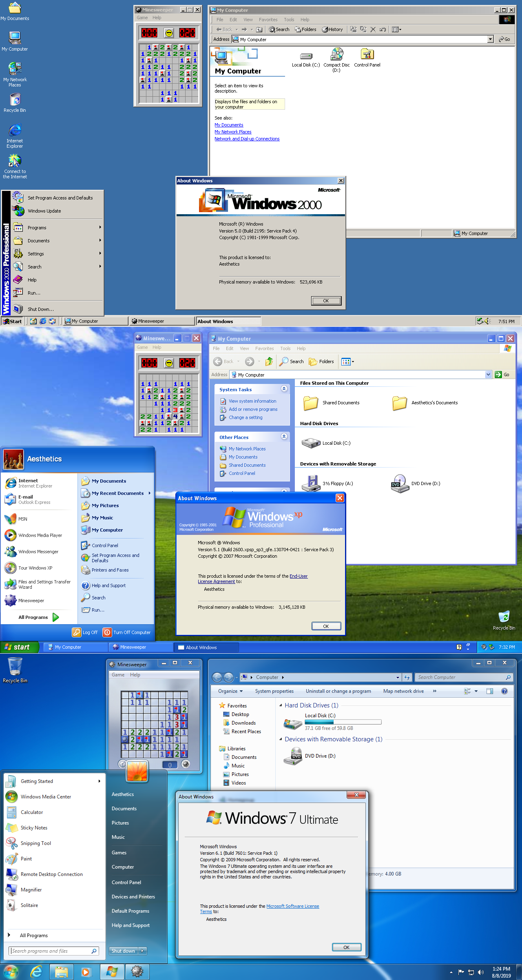Image resolution: width=522 pixels, height=980 pixels.
Task: Open Game menu in Windows 2000 Minesweeper
Action: [x=142, y=18]
